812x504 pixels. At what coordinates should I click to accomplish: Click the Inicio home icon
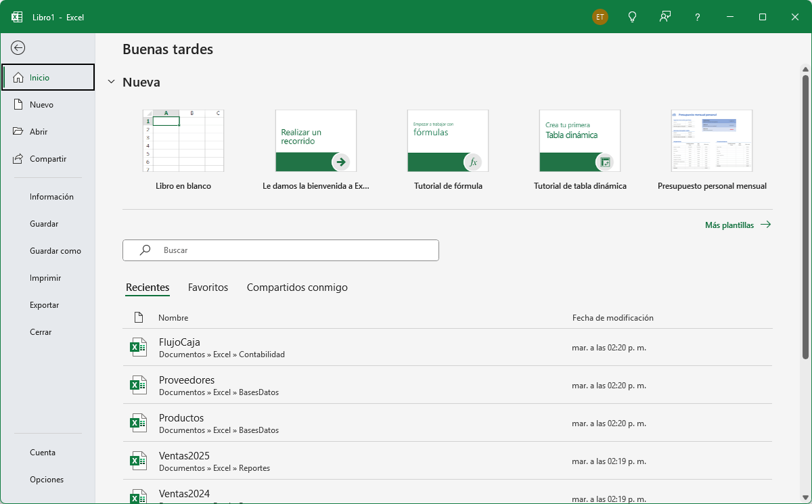(x=18, y=77)
